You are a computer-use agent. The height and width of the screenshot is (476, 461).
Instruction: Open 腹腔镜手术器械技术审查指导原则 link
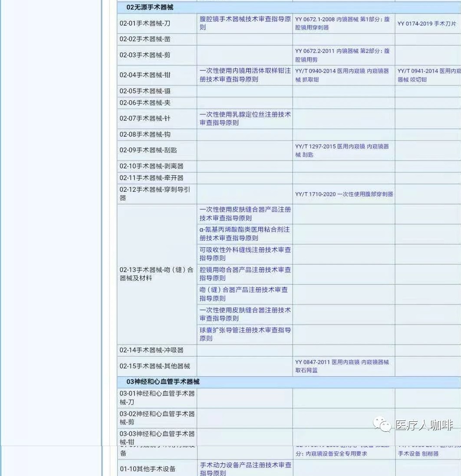245,23
